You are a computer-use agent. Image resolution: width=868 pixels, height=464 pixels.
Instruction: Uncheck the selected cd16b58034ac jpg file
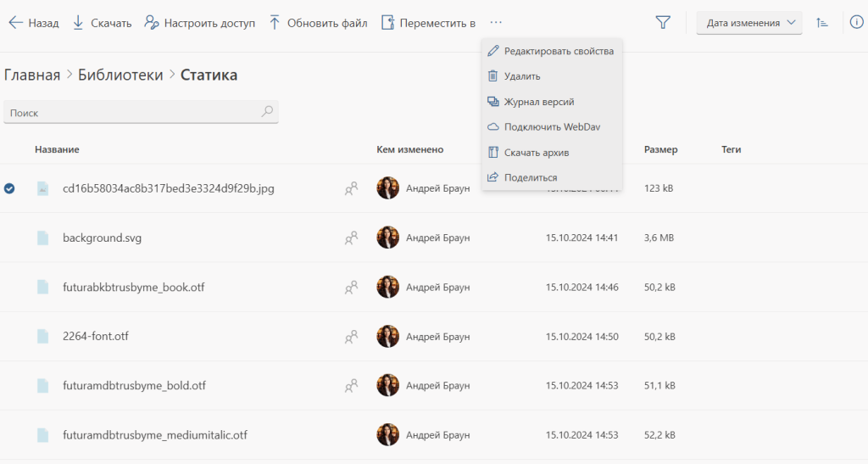tap(9, 189)
